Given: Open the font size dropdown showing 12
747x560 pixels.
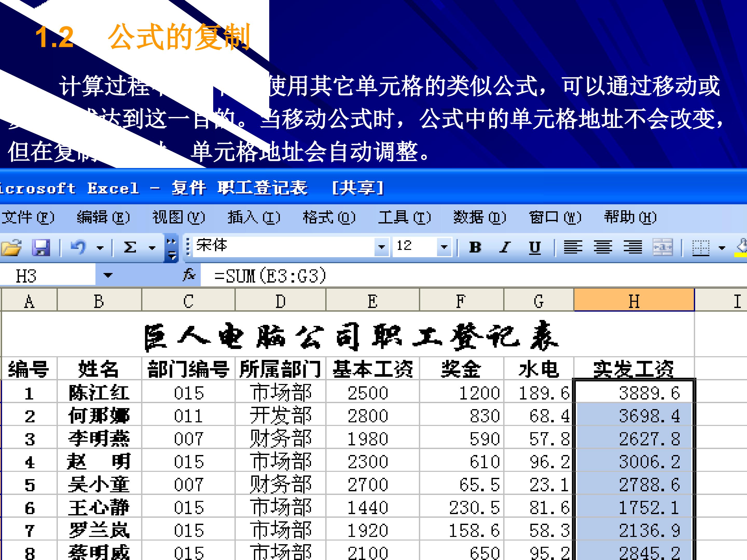Looking at the screenshot, I should [444, 247].
